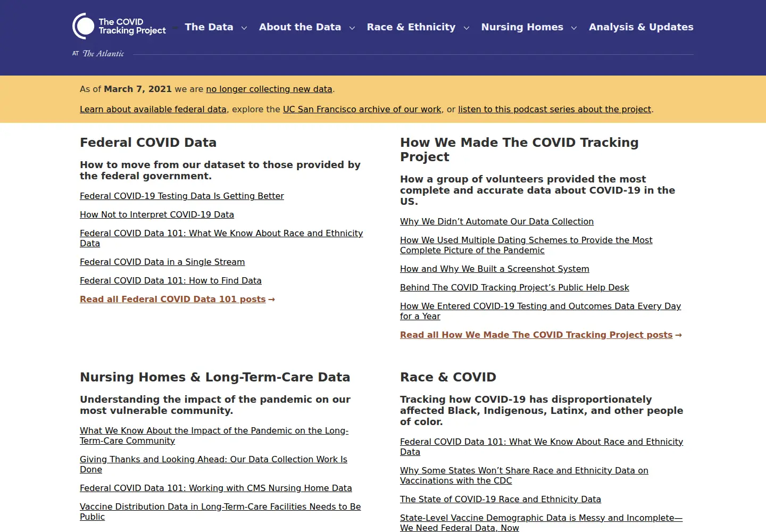Viewport: 766px width, 532px height.
Task: Open The Data menu item
Action: [209, 27]
